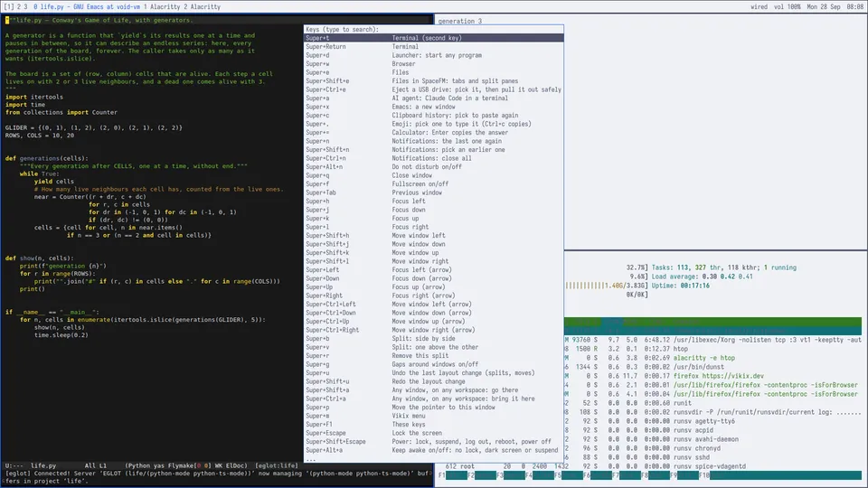This screenshot has width=868, height=488.
Task: Choose the Remove this split entry
Action: [434, 356]
